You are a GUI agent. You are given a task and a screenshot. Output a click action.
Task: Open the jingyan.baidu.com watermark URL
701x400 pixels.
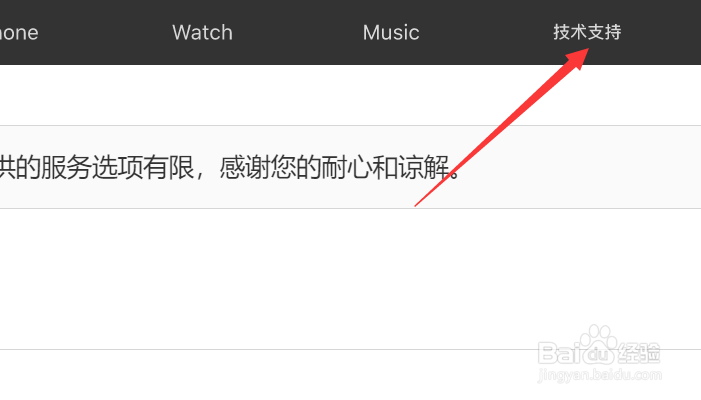coord(600,375)
